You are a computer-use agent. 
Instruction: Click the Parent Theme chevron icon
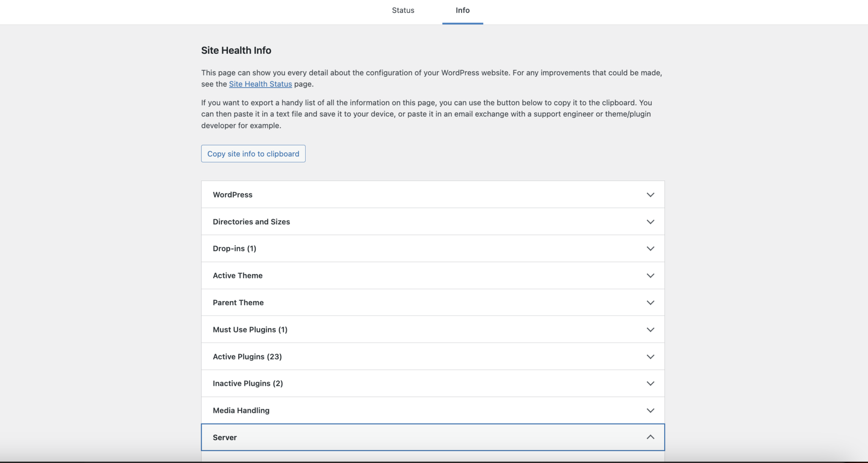[x=650, y=302]
